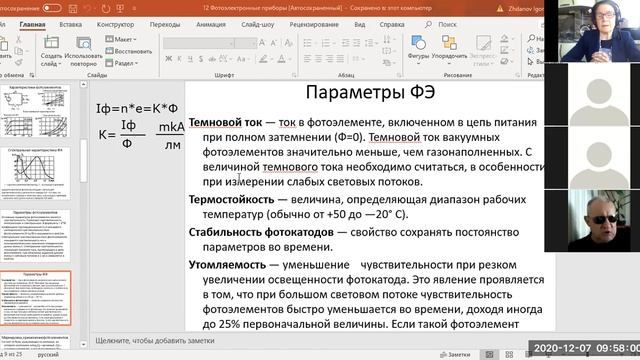Toggle bold Ж formatting
Screen dimensions: 640x360
click(x=169, y=59)
